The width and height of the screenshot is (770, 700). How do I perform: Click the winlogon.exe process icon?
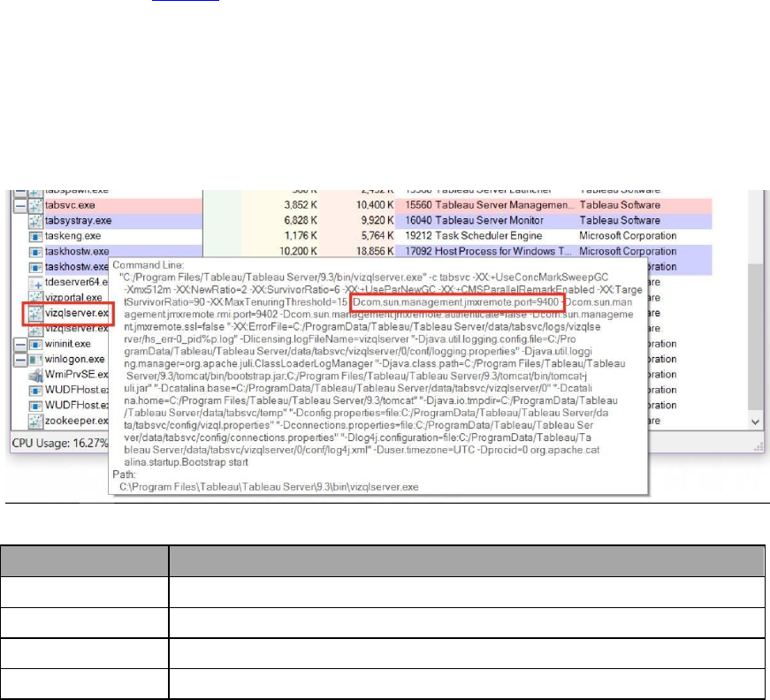coord(35,360)
